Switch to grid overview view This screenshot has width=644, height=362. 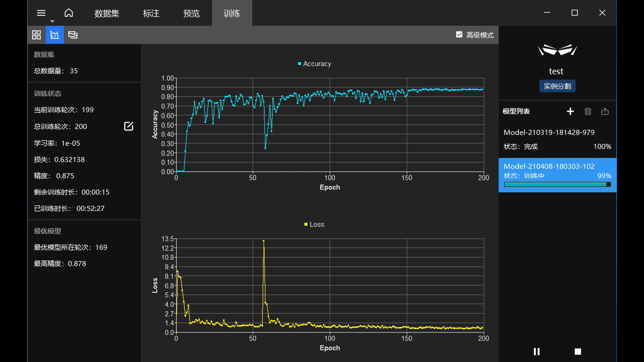(36, 35)
